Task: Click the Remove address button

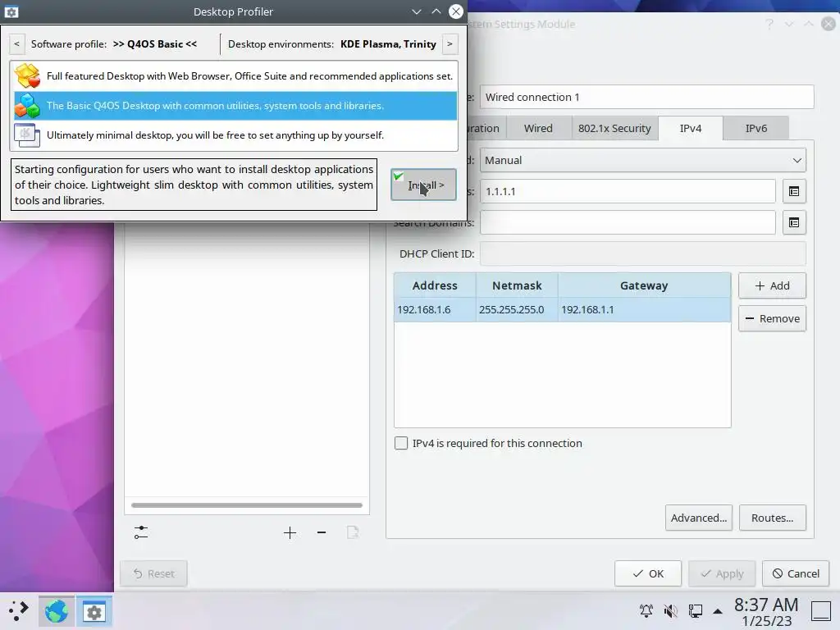Action: (x=772, y=319)
